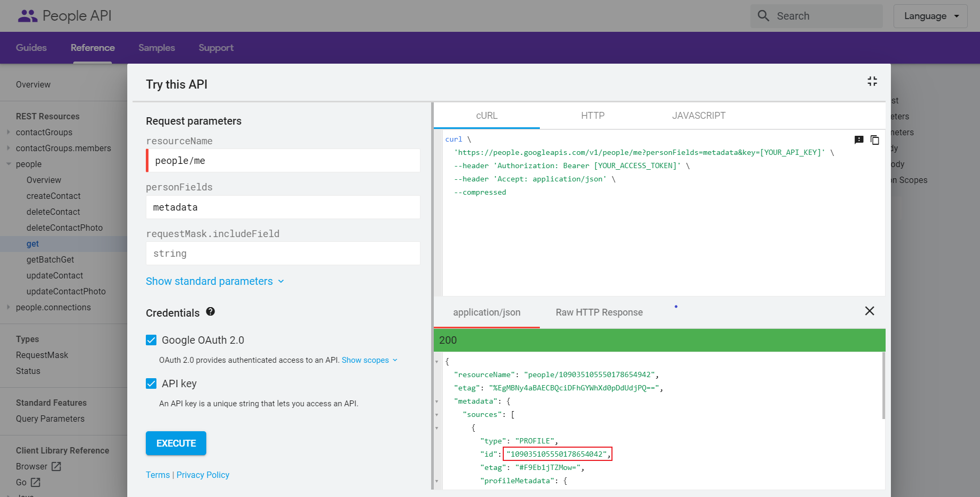Send feedback on the code sample

pos(859,140)
